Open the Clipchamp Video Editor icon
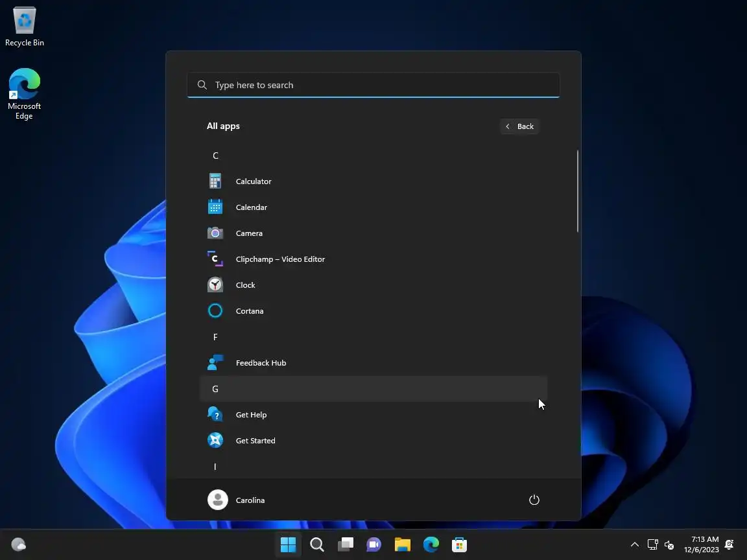 [215, 259]
